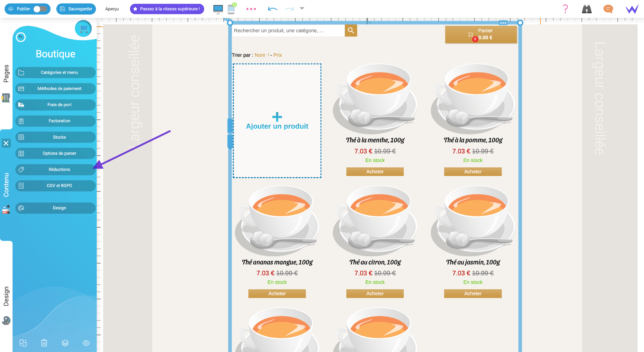Close the panel with X icon
Viewport: 644px width, 352px height.
point(6,143)
